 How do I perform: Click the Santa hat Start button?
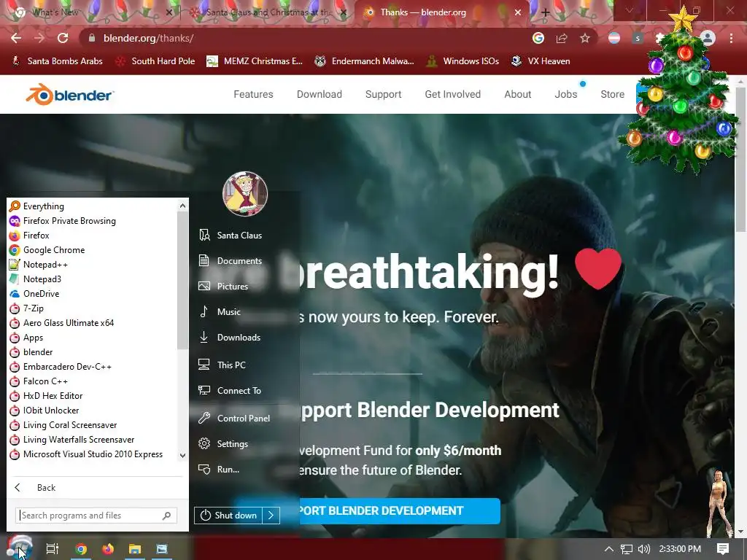click(19, 548)
